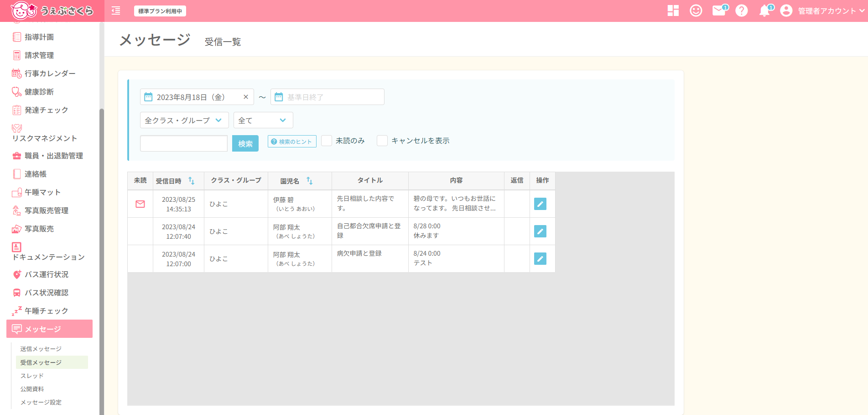The height and width of the screenshot is (415, 868).
Task: Click the 内容 column header
Action: click(x=456, y=180)
